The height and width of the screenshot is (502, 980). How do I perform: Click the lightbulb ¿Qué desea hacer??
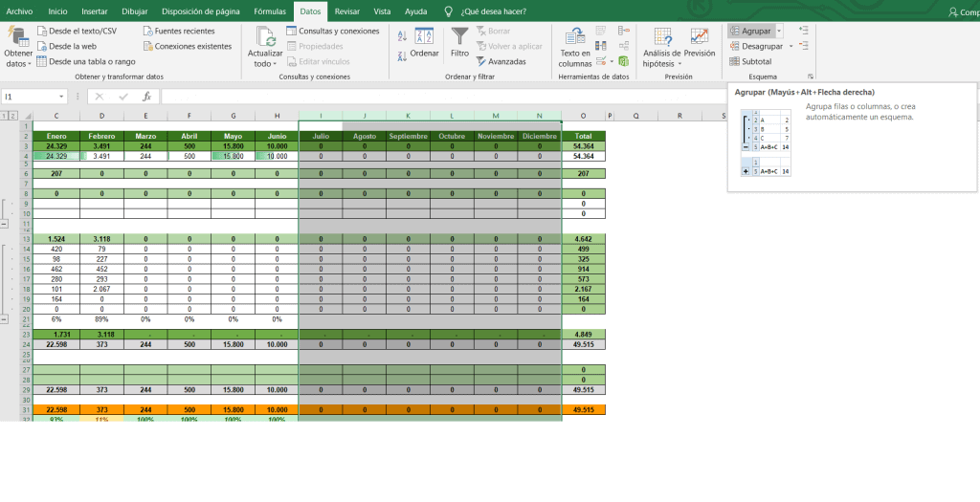(448, 11)
